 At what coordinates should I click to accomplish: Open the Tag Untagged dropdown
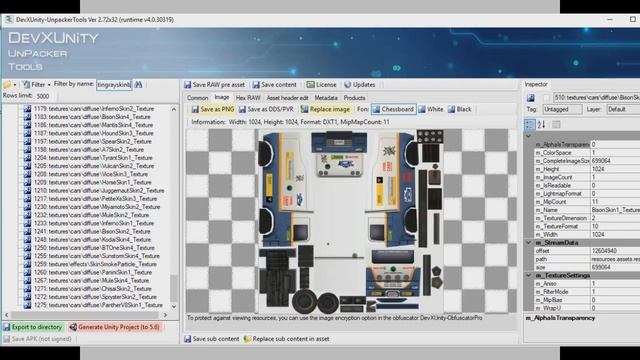[x=562, y=109]
